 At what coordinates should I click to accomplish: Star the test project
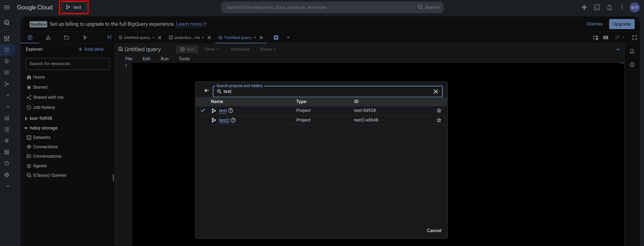point(439,110)
